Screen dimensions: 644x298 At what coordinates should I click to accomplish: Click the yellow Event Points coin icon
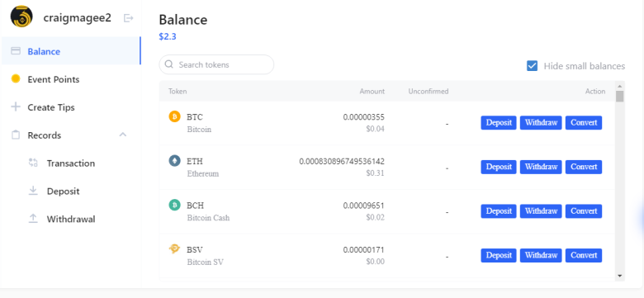coord(16,78)
